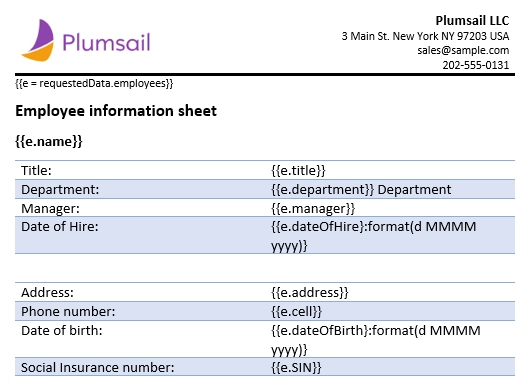Click the company address line in header

[425, 36]
